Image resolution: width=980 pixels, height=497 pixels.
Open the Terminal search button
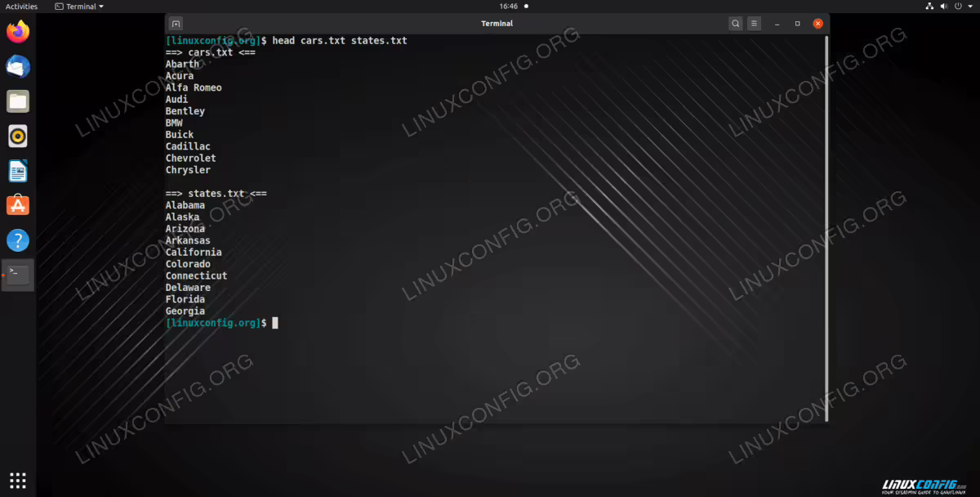pyautogui.click(x=736, y=24)
